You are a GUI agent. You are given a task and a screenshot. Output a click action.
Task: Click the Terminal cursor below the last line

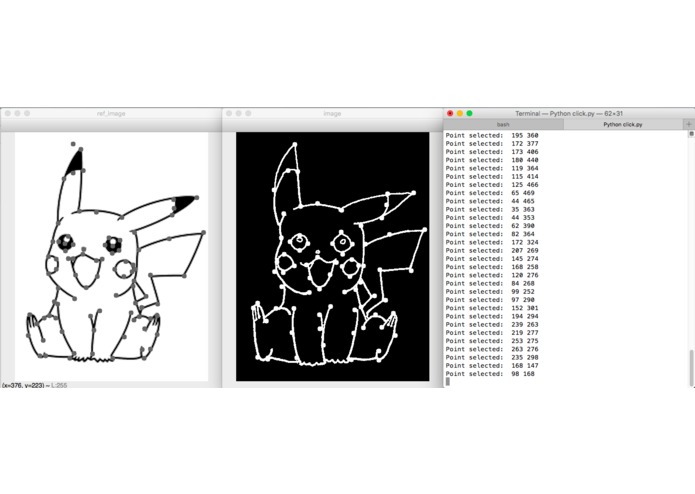click(x=448, y=382)
